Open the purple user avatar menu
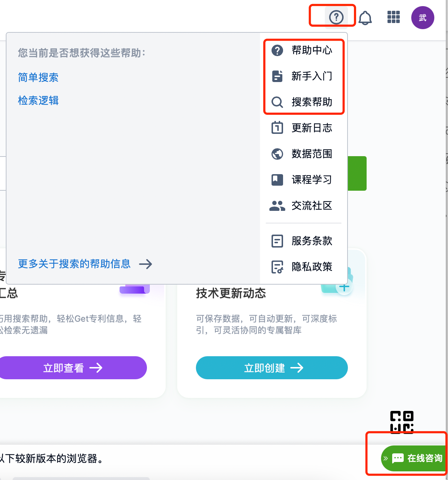448x480 pixels. click(x=422, y=18)
